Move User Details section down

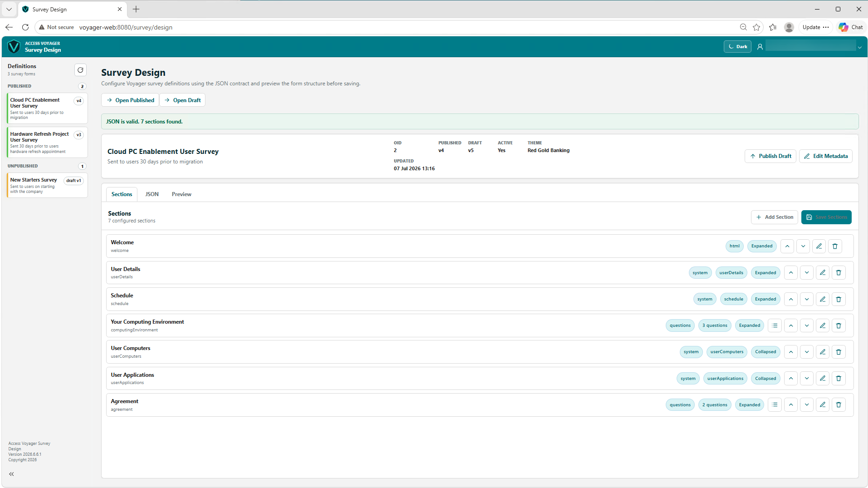tap(807, 273)
